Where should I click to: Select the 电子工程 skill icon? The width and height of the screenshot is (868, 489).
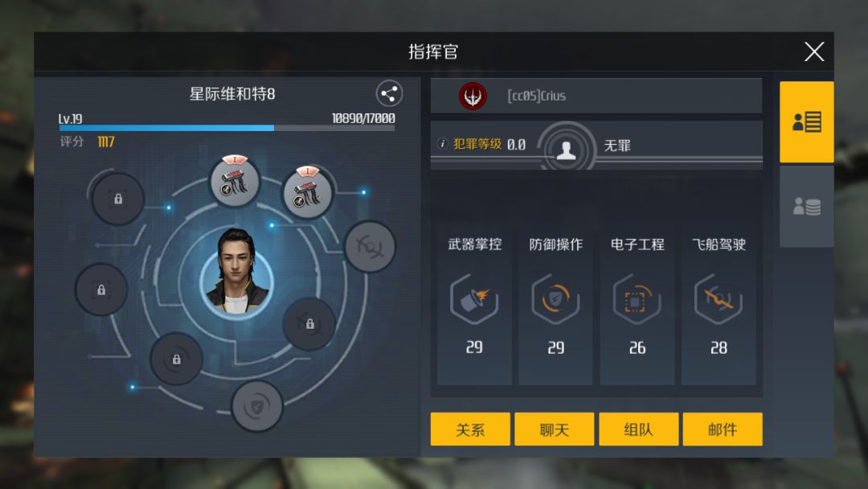637,299
